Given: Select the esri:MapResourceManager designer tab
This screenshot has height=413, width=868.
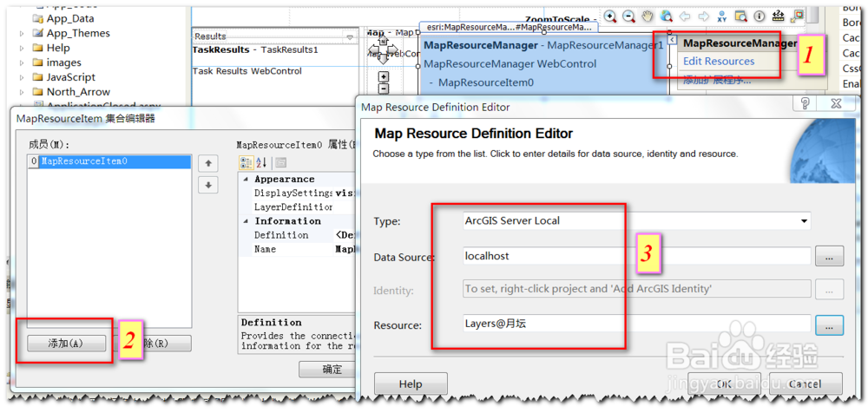Looking at the screenshot, I should [x=509, y=27].
